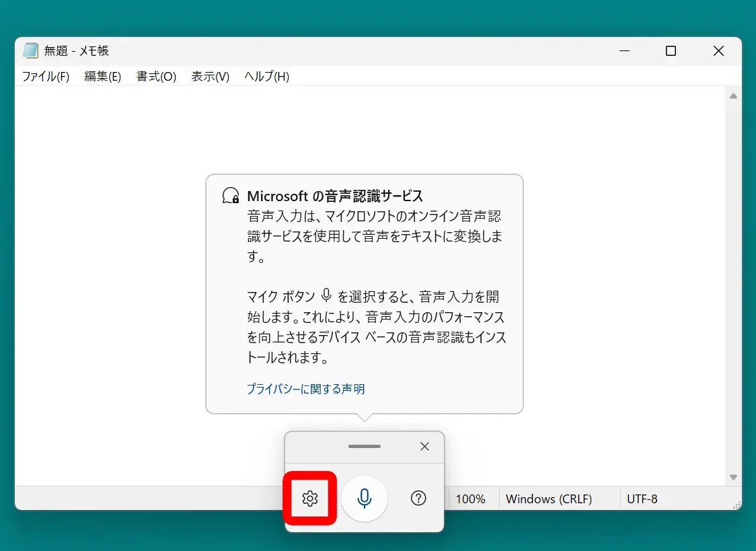
Task: Click the microphone glyph in the explanation text
Action: click(327, 295)
